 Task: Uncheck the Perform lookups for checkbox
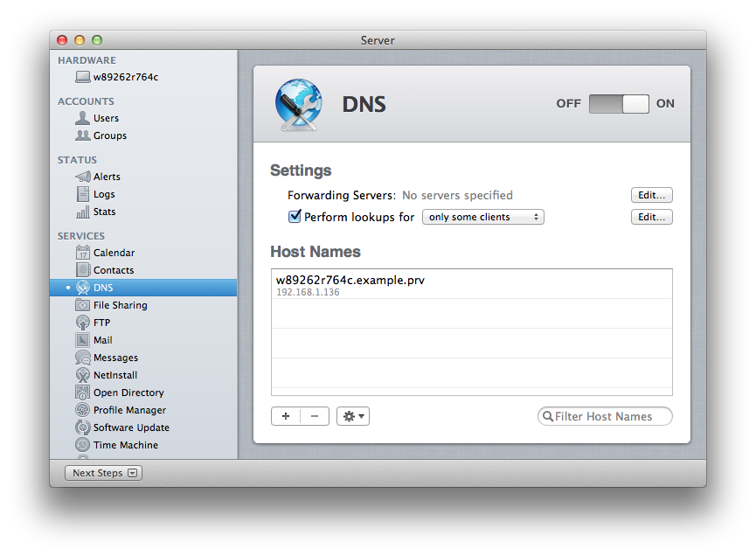pos(295,217)
